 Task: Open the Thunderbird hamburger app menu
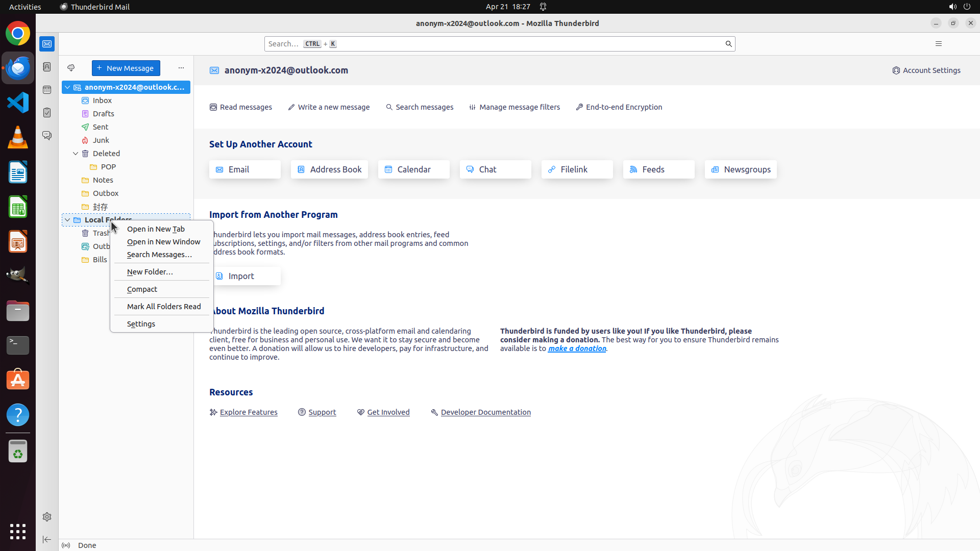click(938, 44)
